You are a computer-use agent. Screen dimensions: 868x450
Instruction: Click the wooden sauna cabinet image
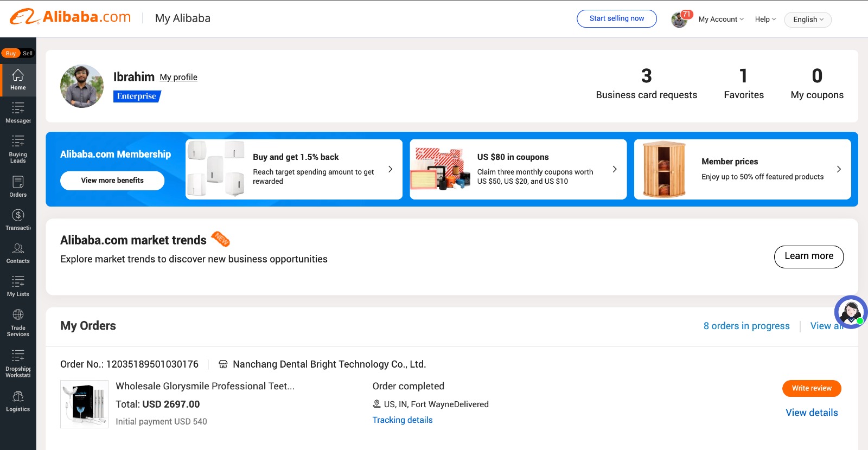pos(664,169)
